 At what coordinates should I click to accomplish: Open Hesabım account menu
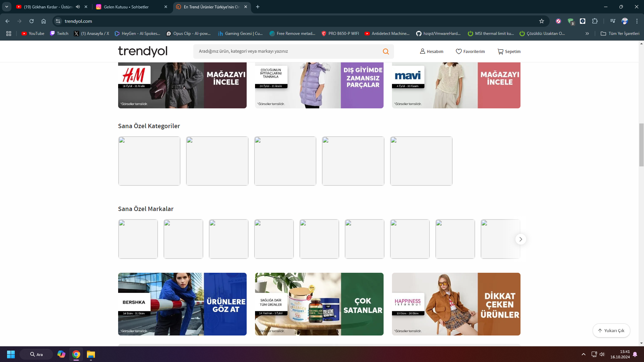tap(432, 51)
